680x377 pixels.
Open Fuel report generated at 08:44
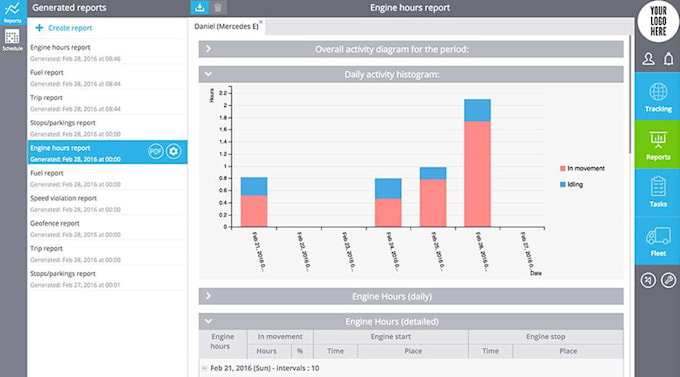[107, 77]
